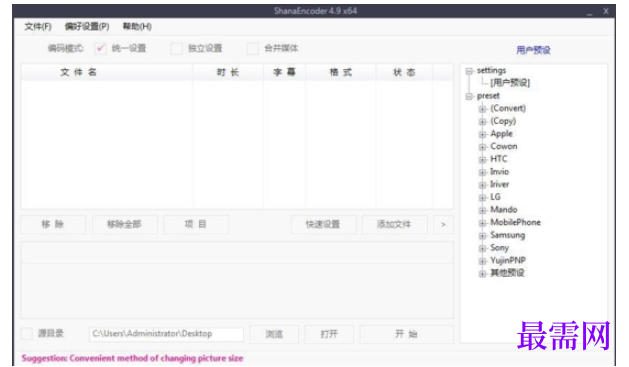Click the Suggestion text in status bar

pos(132,358)
